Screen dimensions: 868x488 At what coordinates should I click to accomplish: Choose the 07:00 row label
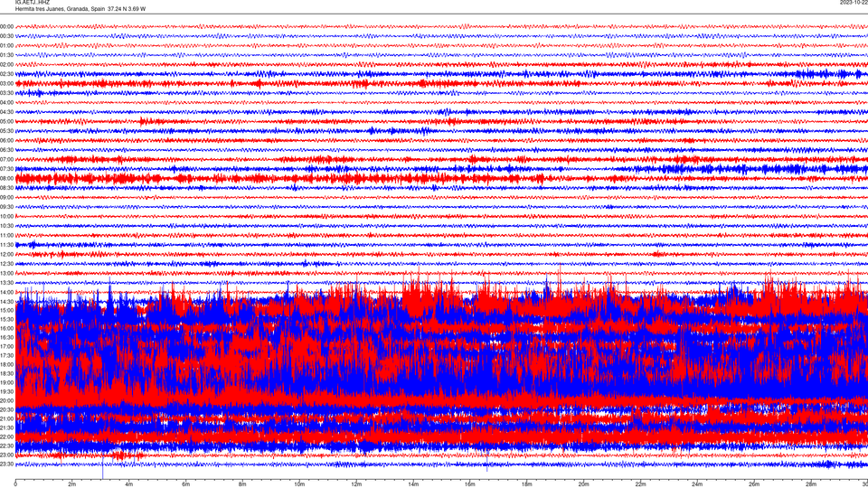click(7, 159)
